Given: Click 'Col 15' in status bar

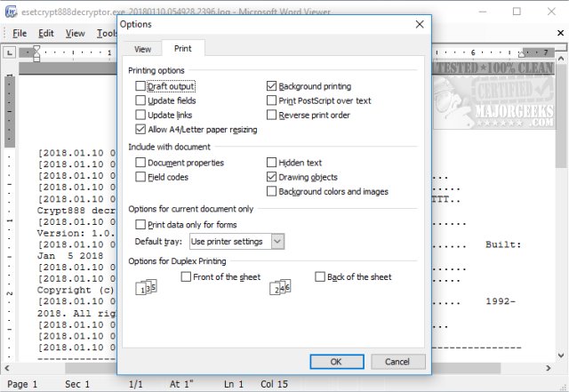Looking at the screenshot, I should (x=274, y=384).
